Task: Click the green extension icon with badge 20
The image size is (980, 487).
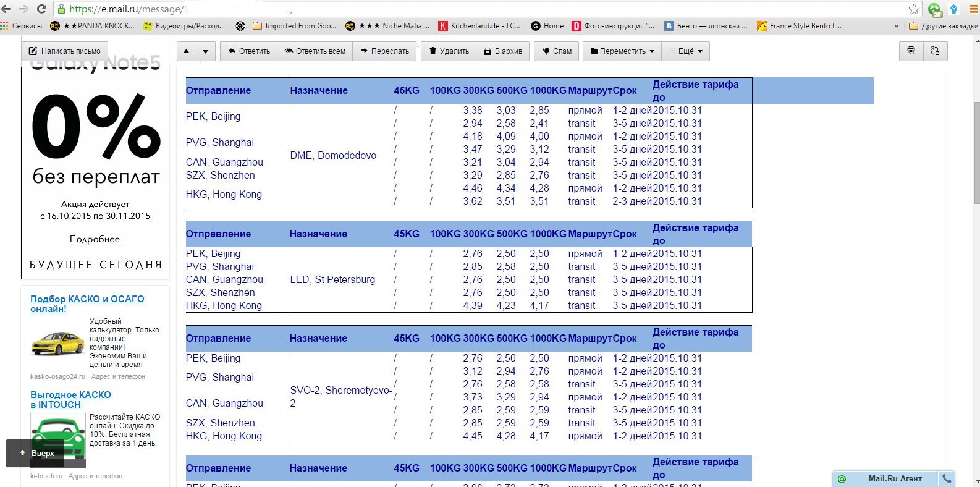Action: pyautogui.click(x=934, y=9)
